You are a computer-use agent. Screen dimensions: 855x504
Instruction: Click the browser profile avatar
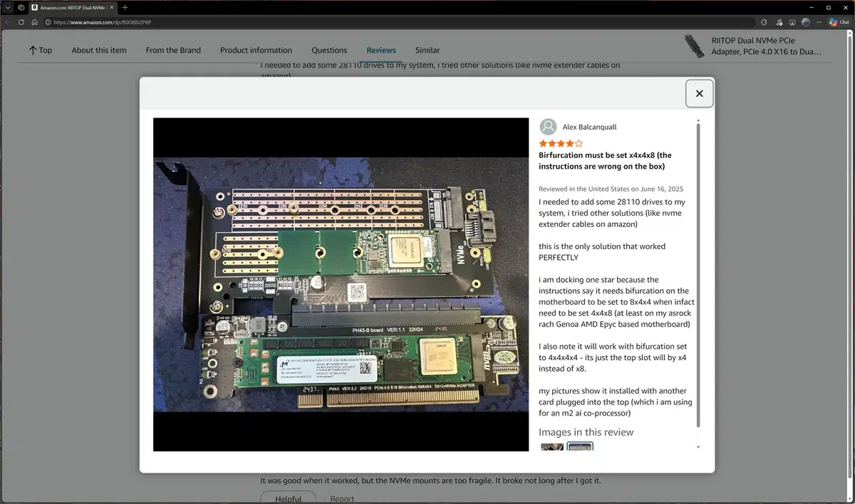(x=805, y=22)
